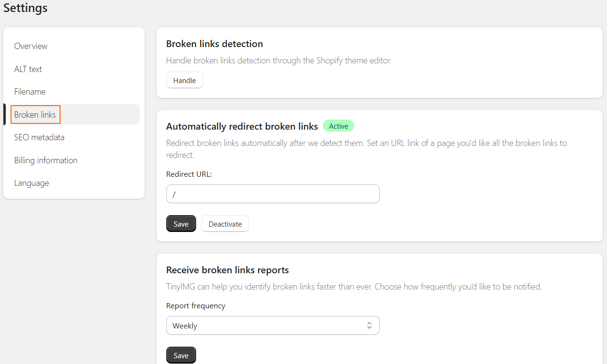
Task: Select the Filename settings section
Action: coord(29,91)
